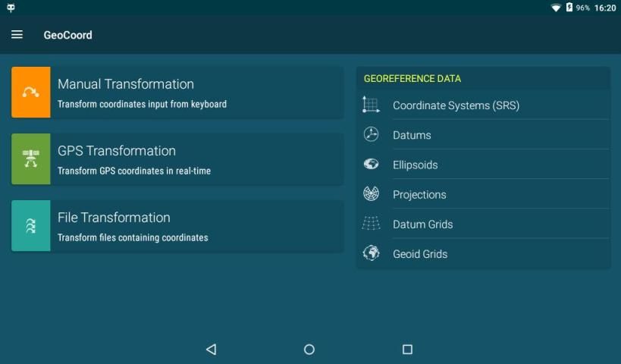Select the Datums entry
This screenshot has width=621, height=364.
(x=412, y=135)
